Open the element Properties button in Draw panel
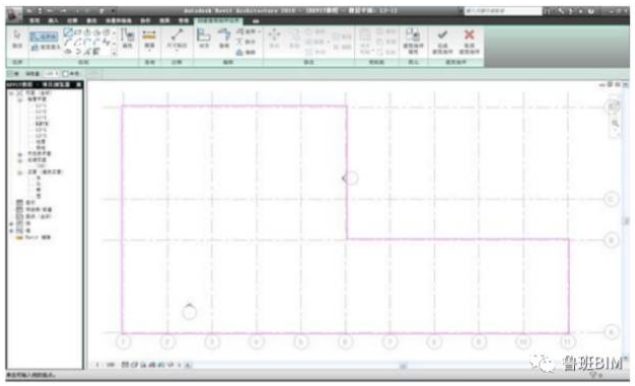Image resolution: width=635 pixels, height=386 pixels. click(128, 38)
